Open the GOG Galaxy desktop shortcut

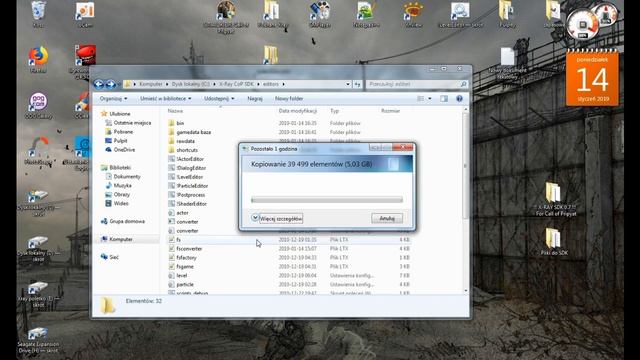(x=38, y=106)
